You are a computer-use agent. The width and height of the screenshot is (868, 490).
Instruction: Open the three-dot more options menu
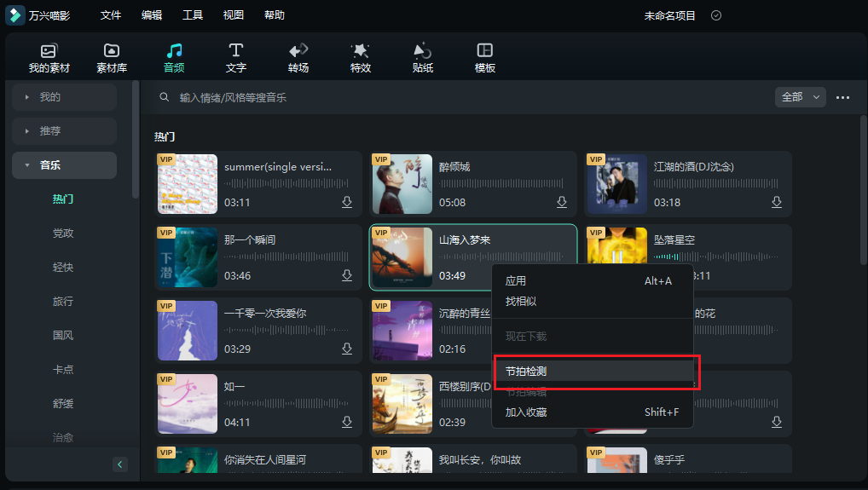842,97
